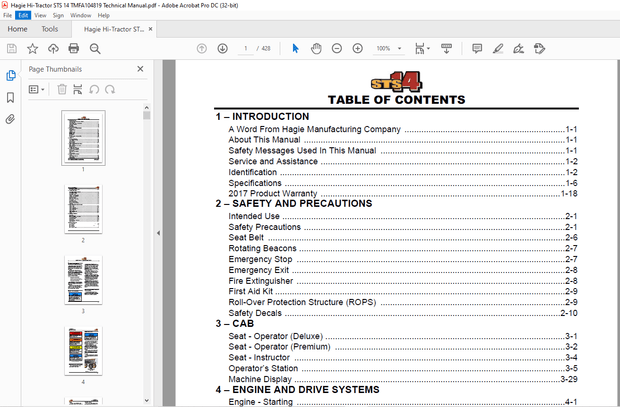Open the File menu

coord(8,15)
